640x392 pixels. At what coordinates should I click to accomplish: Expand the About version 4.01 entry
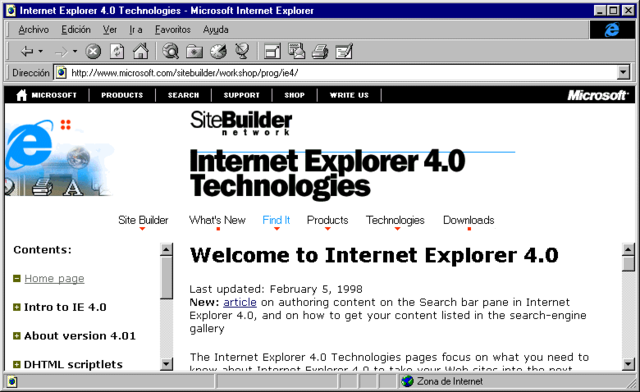pyautogui.click(x=16, y=336)
